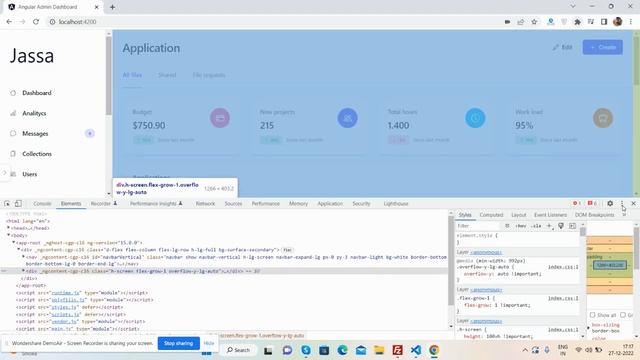Expand the selected h-screen flex-grow-1 div node
Screen dimensions: 640x360
pyautogui.click(x=23, y=271)
